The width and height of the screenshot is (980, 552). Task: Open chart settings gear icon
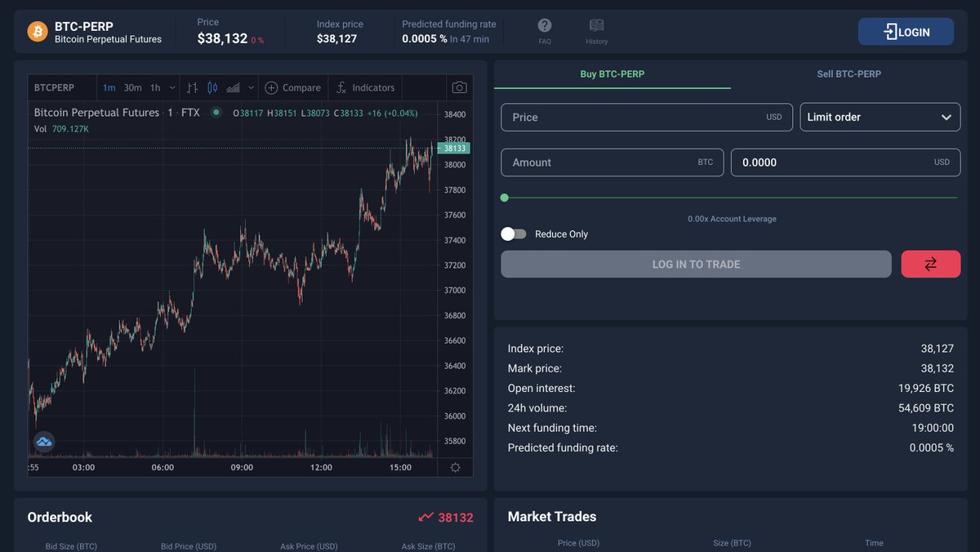455,467
